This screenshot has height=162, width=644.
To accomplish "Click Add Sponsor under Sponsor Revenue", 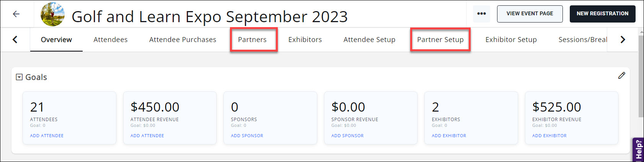I will point(347,136).
